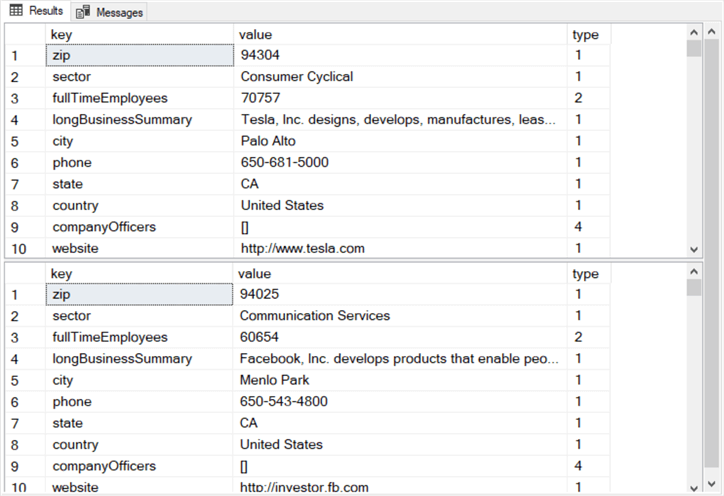Click the value column header in bottom grid

[x=400, y=273]
